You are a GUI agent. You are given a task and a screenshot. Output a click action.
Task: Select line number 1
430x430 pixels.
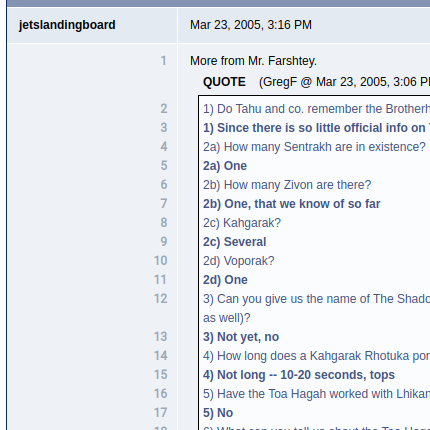click(163, 61)
